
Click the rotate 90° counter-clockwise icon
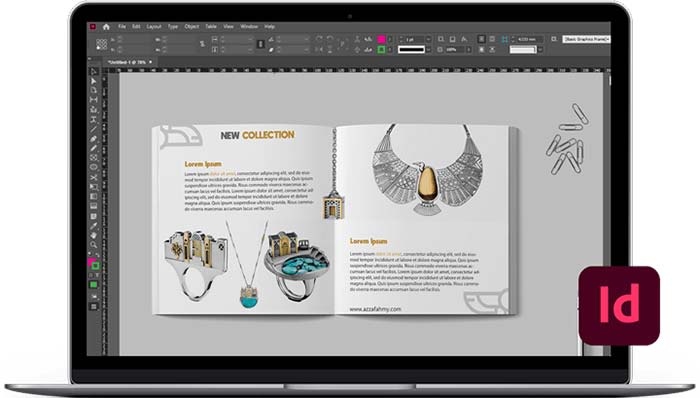click(x=329, y=39)
